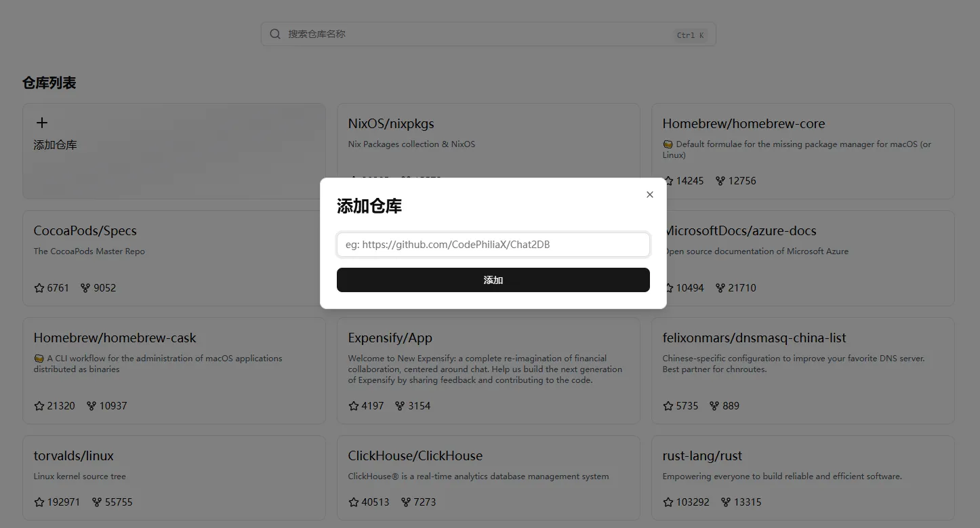980x528 pixels.
Task: Click star icon on CocoaPods/Specs card
Action: point(39,288)
